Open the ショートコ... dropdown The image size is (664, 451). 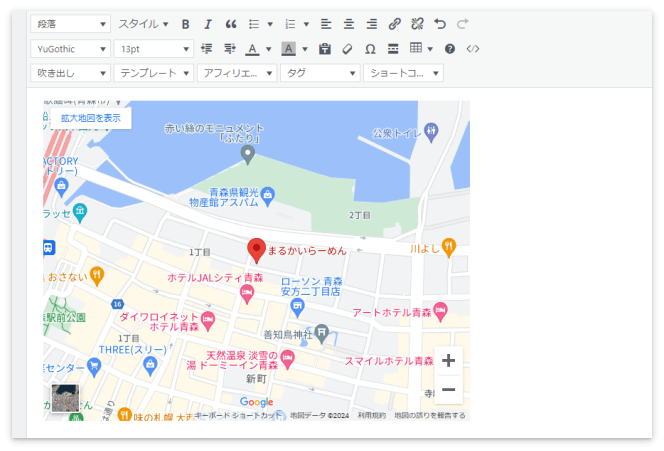click(403, 73)
